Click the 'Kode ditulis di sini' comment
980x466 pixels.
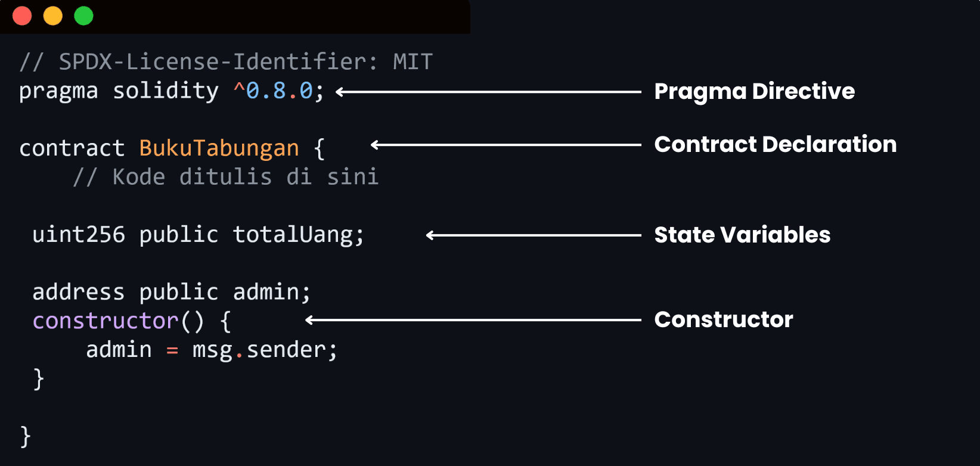click(226, 177)
